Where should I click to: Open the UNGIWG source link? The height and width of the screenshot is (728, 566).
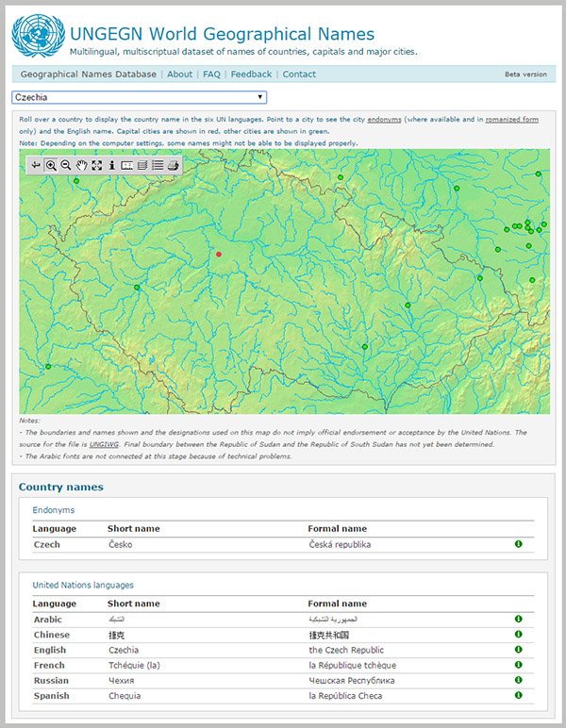104,444
